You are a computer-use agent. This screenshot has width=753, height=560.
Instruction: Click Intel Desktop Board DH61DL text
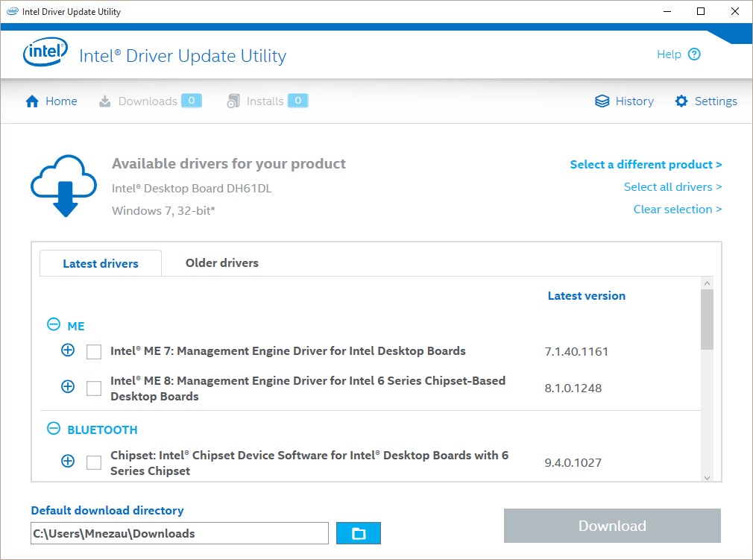click(192, 188)
